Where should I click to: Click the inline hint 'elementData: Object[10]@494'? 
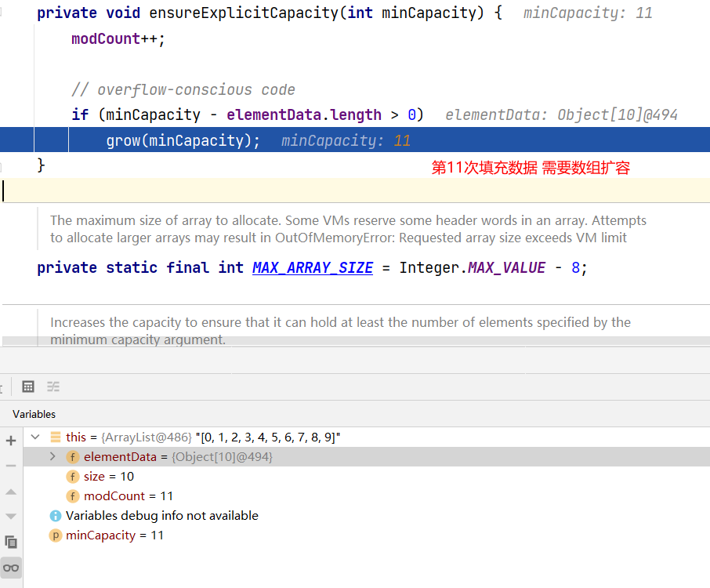pos(561,114)
